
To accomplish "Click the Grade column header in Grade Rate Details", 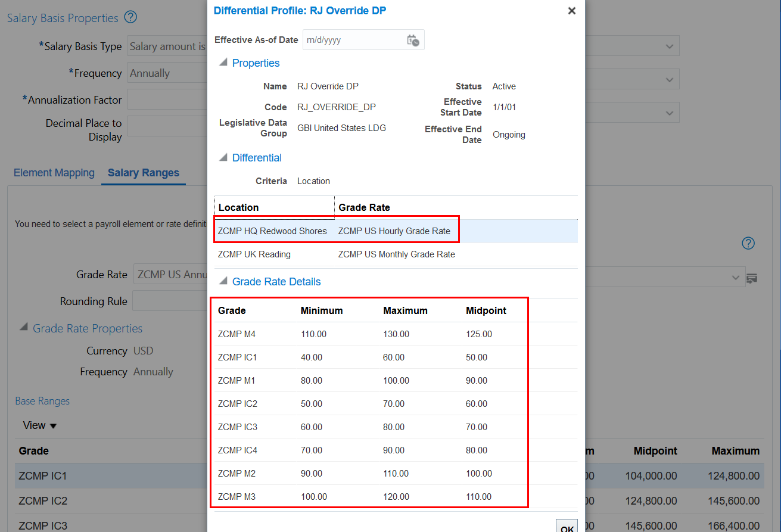I will (232, 310).
